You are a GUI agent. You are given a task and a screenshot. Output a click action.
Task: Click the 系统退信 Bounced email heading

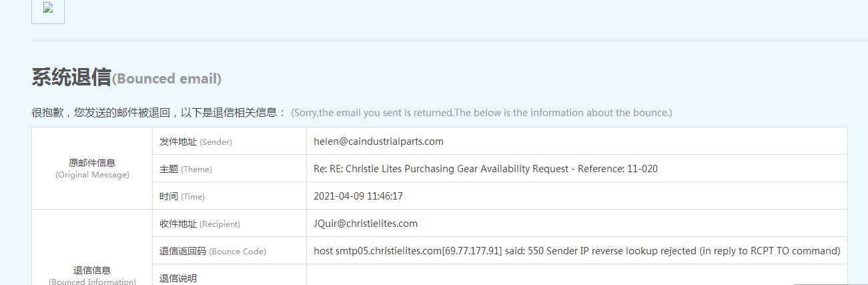[x=126, y=78]
